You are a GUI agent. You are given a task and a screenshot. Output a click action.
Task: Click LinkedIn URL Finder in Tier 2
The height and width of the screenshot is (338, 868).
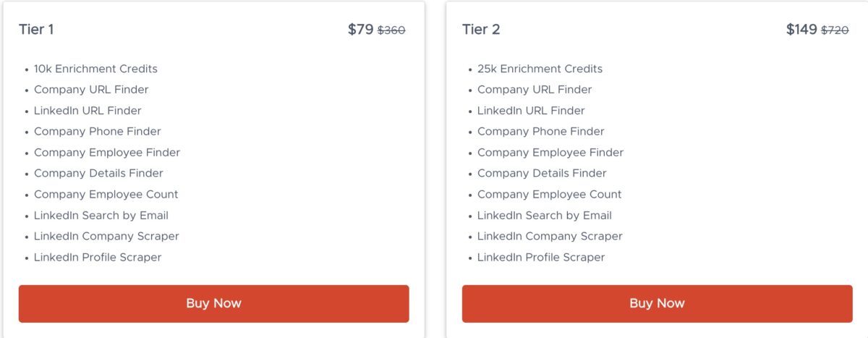[x=531, y=111]
